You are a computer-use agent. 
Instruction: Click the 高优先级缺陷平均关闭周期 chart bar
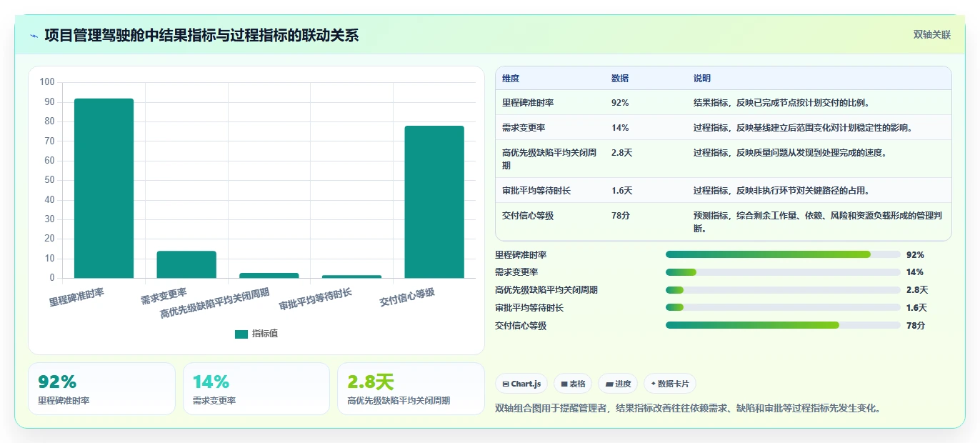(x=269, y=275)
